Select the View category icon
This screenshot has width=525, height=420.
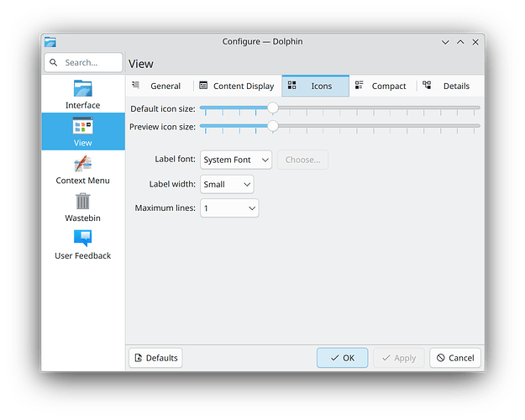(x=82, y=126)
